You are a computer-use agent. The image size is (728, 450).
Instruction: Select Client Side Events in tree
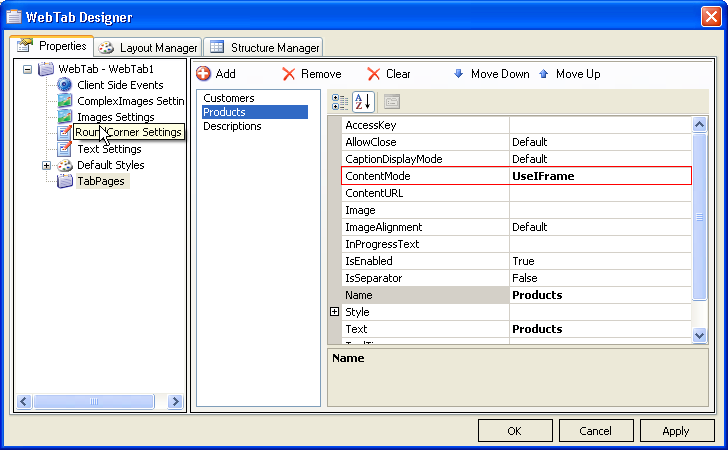click(119, 85)
